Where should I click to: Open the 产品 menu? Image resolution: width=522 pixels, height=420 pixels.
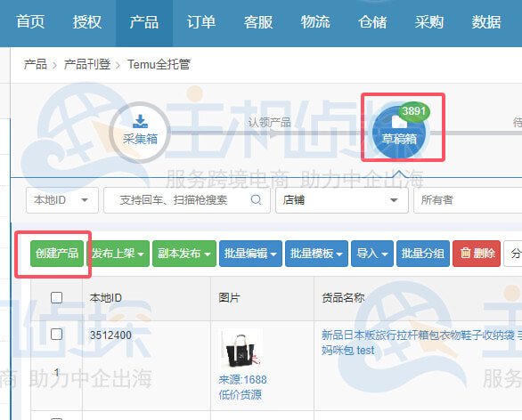144,22
